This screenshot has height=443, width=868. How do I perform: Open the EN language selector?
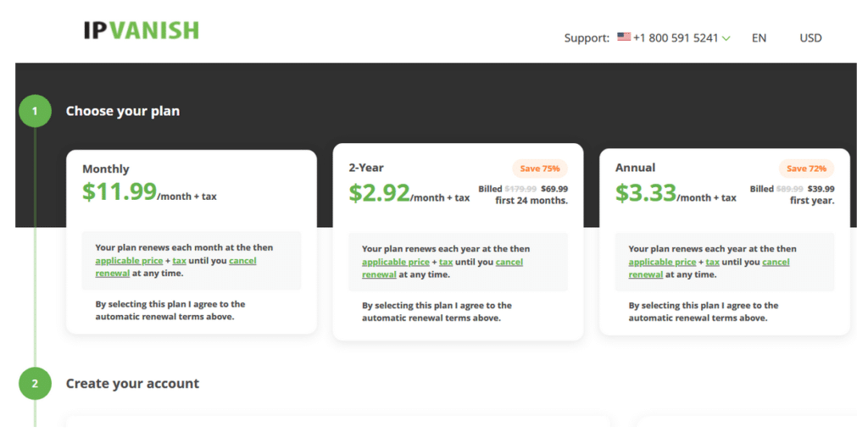coord(759,38)
